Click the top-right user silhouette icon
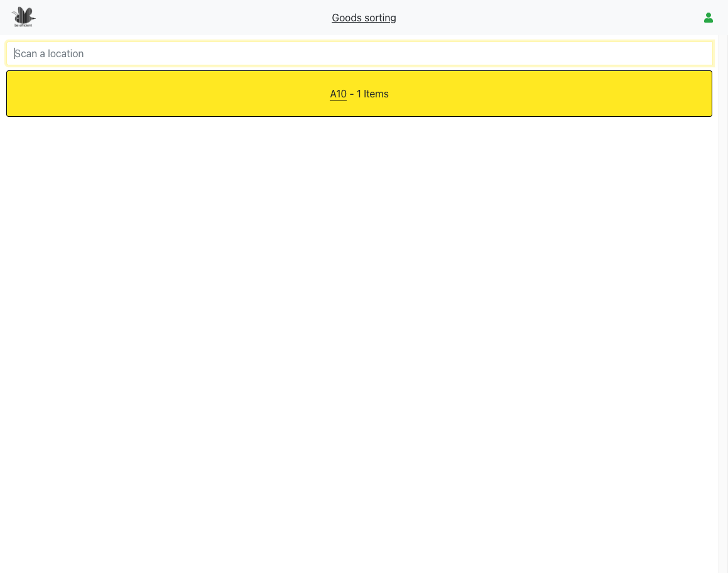The width and height of the screenshot is (728, 573). [x=708, y=18]
